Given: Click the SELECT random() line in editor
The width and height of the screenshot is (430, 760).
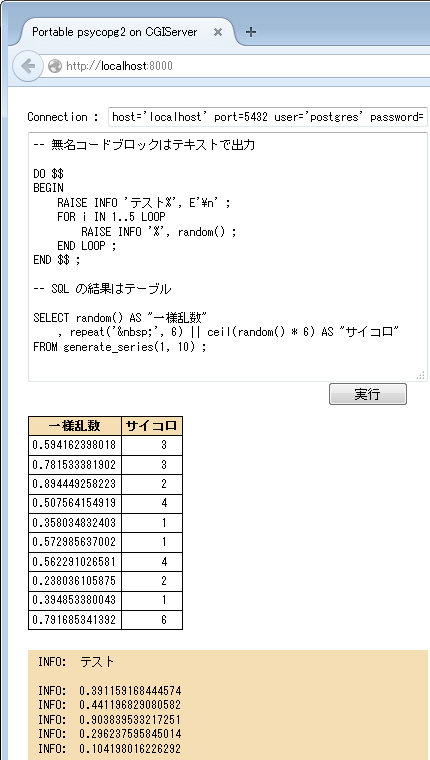Looking at the screenshot, I should click(120, 318).
